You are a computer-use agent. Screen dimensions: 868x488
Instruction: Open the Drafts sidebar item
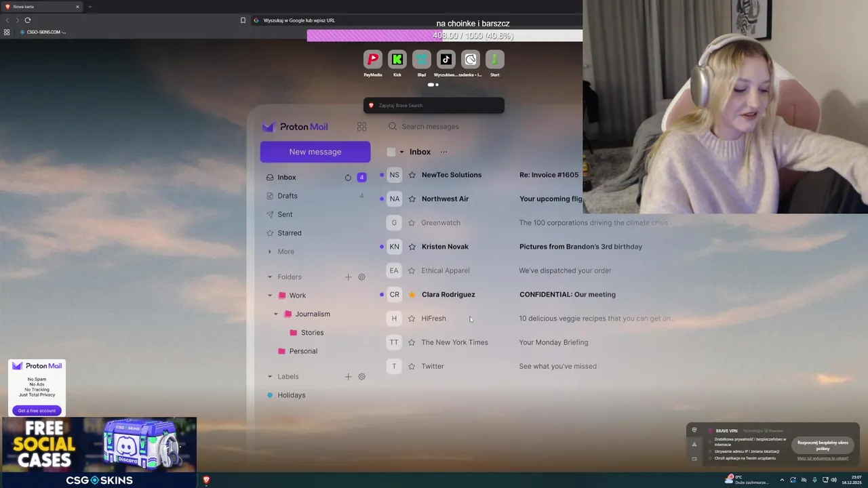[x=315, y=196]
